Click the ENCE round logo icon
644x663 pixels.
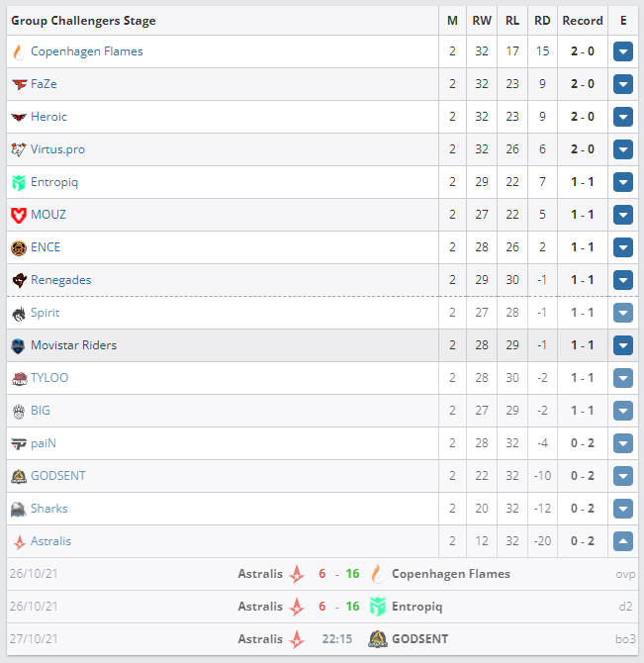pyautogui.click(x=19, y=247)
